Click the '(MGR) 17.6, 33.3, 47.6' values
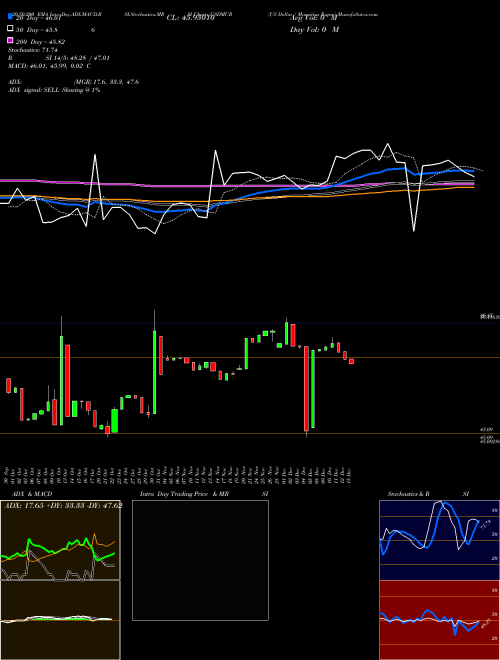This screenshot has height=660, width=500. (106, 82)
